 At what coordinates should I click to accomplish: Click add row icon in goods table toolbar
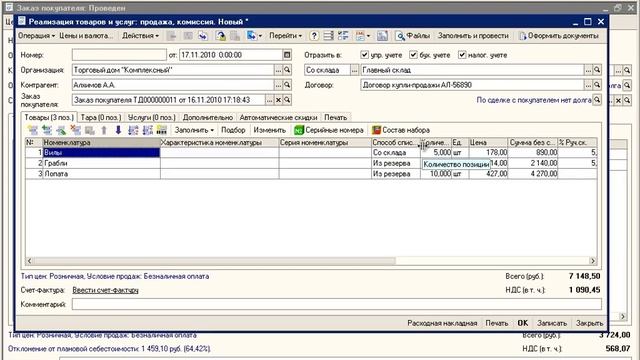(33, 130)
